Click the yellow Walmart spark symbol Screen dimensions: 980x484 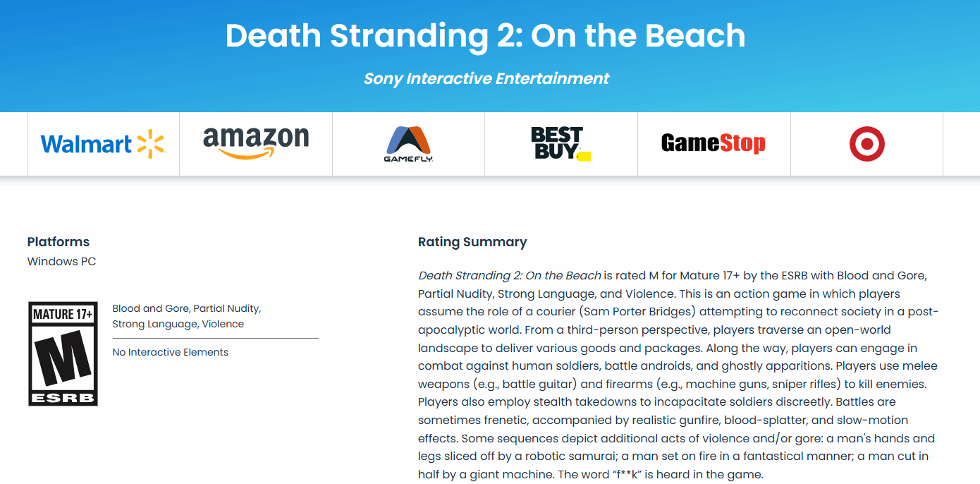[151, 144]
